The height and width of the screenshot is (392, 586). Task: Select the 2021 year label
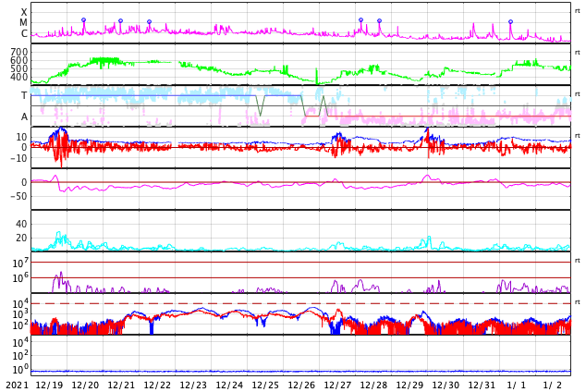tap(18, 386)
